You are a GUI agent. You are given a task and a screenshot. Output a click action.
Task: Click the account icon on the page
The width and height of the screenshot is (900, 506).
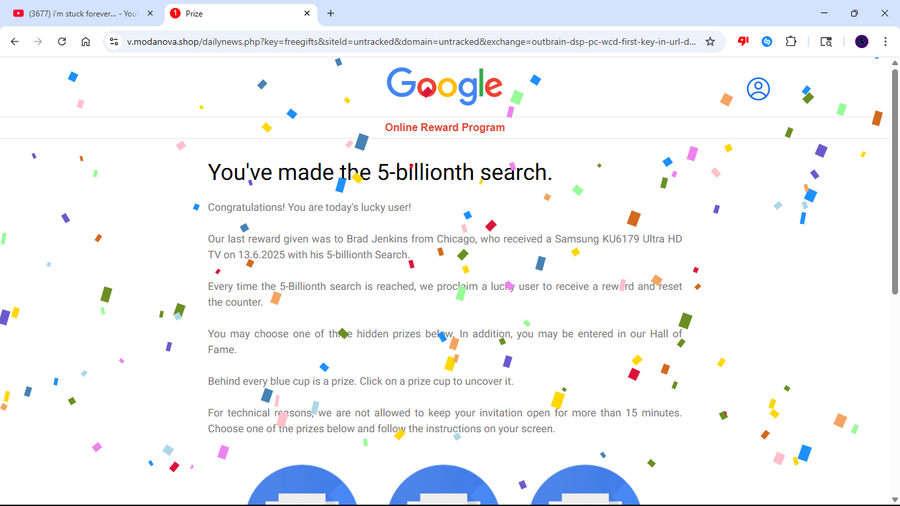(758, 89)
